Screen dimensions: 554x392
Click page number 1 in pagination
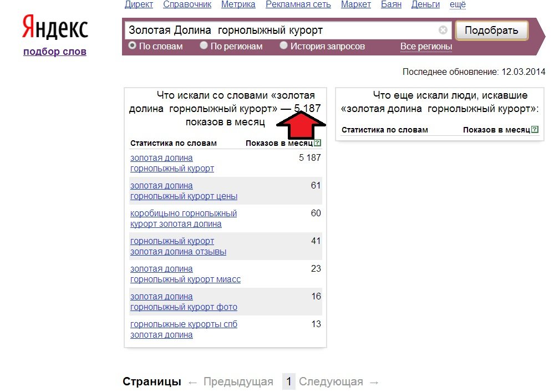289,381
